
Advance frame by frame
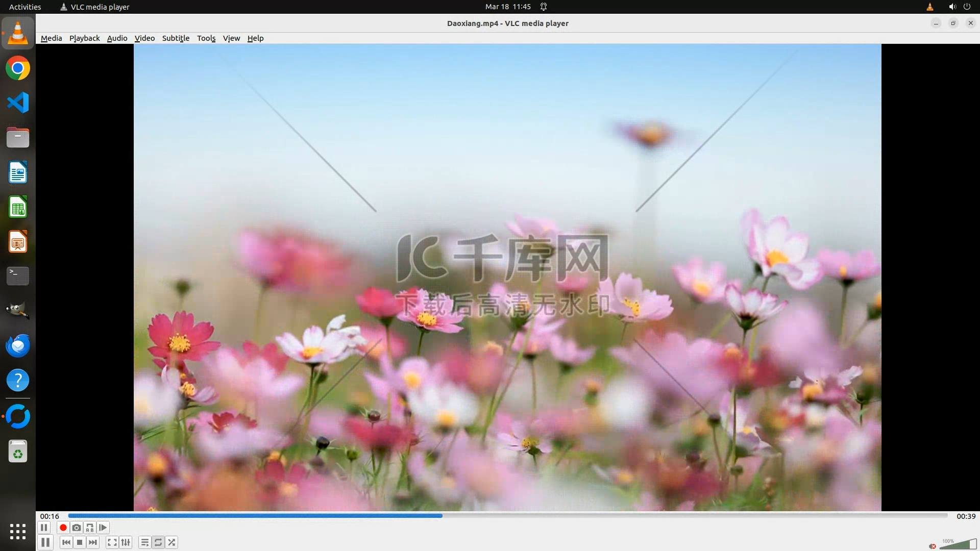(x=103, y=528)
